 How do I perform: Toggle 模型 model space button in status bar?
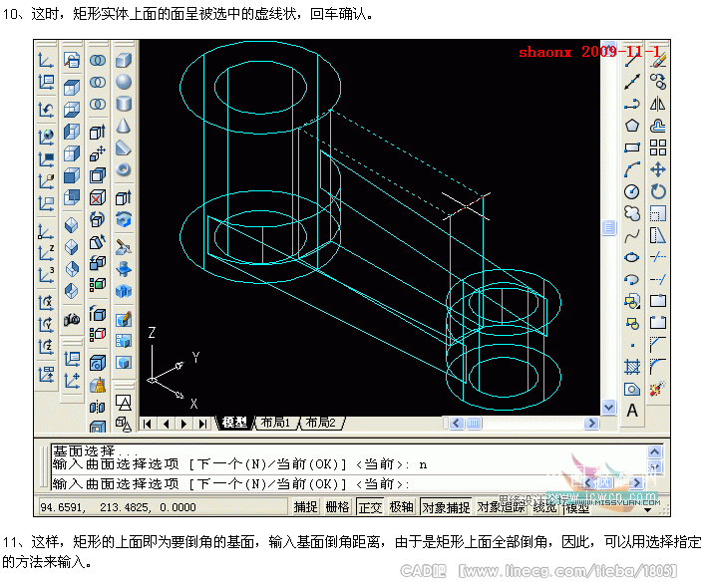point(577,509)
